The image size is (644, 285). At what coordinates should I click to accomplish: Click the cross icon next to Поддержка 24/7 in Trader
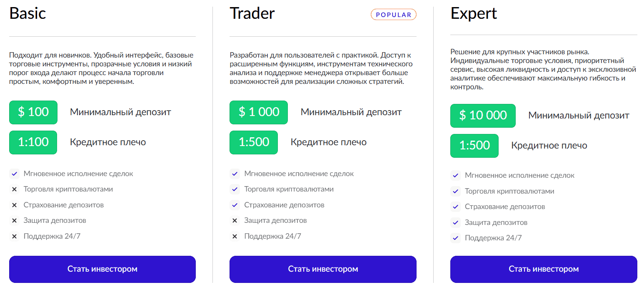pos(235,236)
